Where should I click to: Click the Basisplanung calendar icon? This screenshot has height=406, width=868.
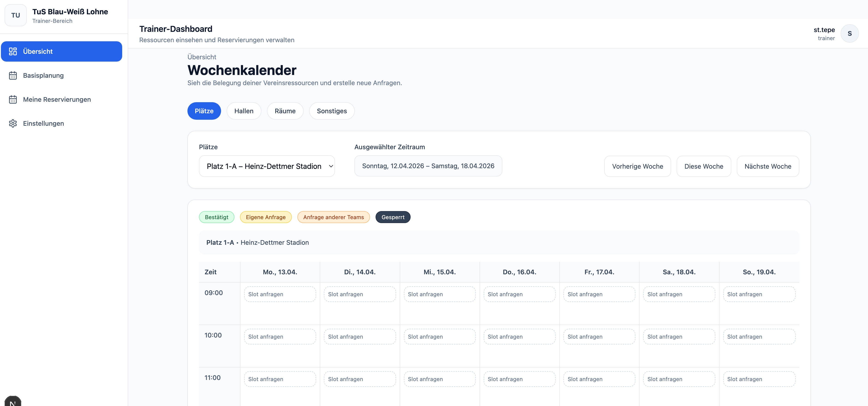13,75
